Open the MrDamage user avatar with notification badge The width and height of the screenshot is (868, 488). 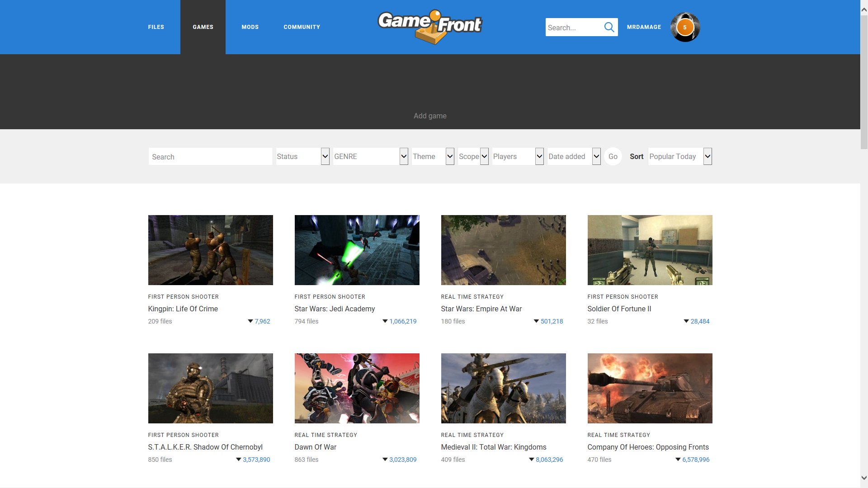tap(685, 27)
